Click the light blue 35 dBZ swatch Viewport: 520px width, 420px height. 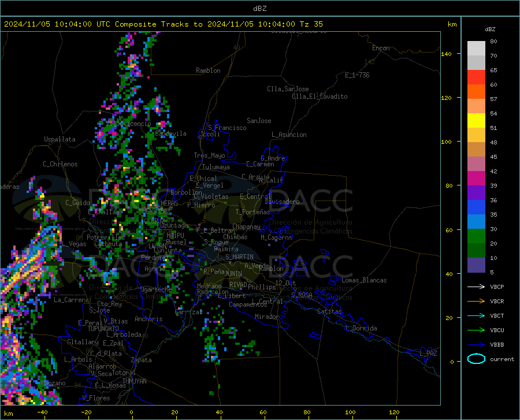476,222
